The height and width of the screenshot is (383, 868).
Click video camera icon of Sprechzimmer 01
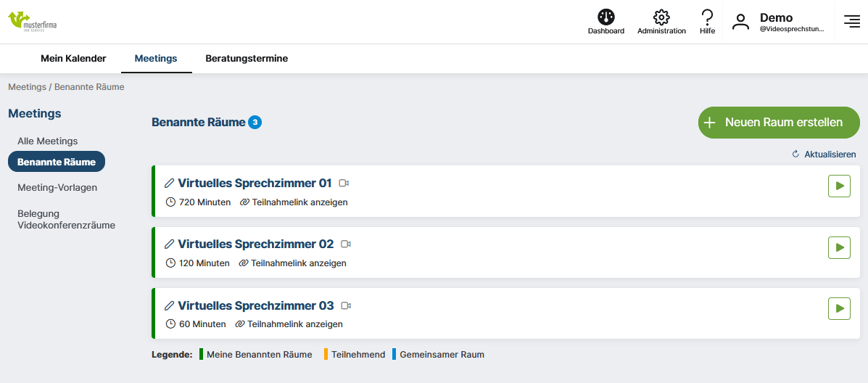point(344,184)
